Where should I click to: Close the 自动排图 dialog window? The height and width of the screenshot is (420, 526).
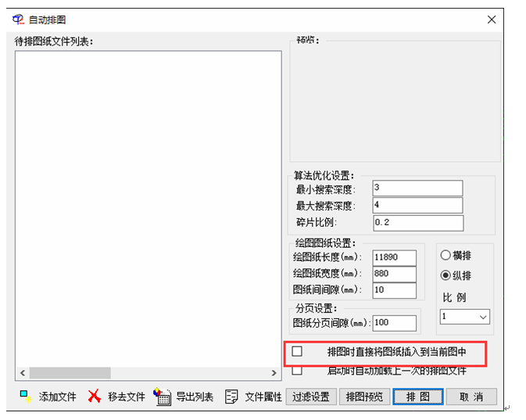(x=491, y=19)
